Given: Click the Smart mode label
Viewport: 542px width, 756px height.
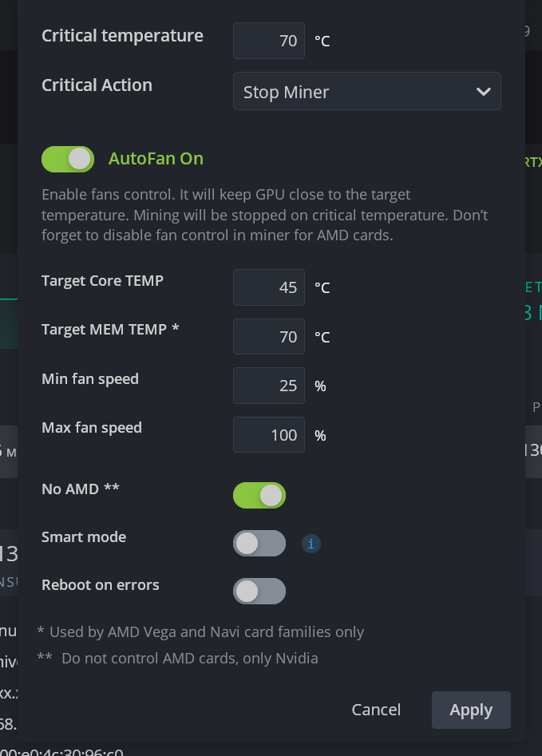Looking at the screenshot, I should 84,536.
